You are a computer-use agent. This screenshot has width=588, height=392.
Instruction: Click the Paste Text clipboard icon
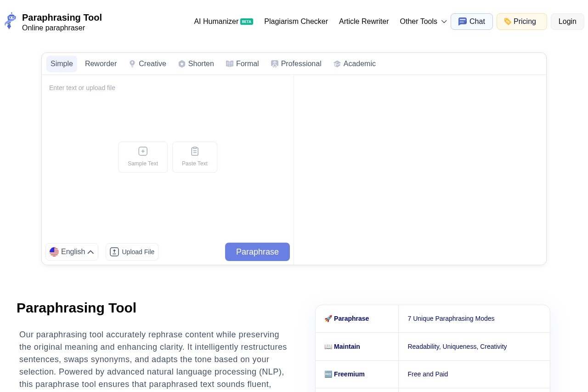(195, 151)
